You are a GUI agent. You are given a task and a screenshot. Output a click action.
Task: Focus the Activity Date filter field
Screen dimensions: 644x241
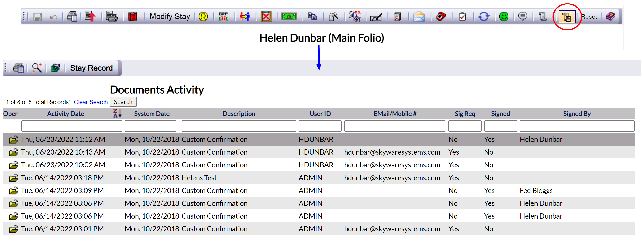(x=71, y=126)
